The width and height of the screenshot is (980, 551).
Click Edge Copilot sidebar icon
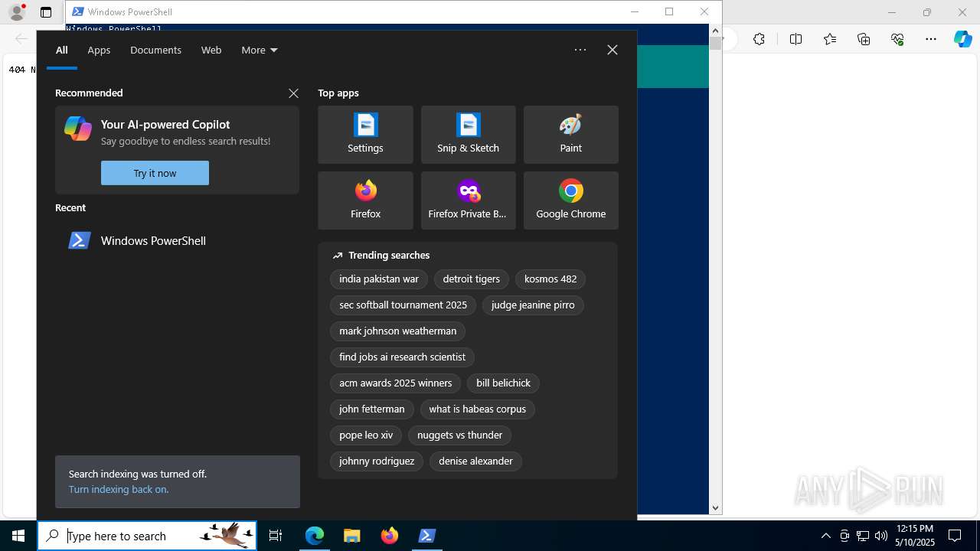pos(963,39)
